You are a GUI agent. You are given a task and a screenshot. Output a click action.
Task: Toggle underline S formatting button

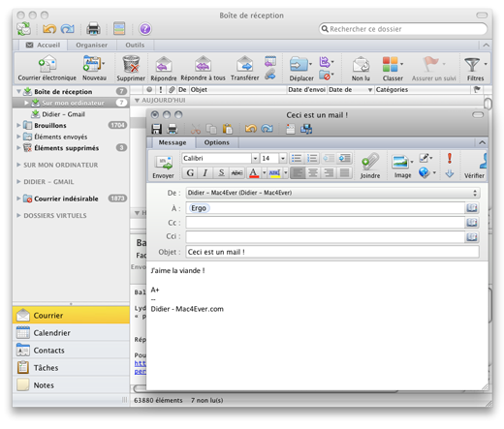coord(221,173)
